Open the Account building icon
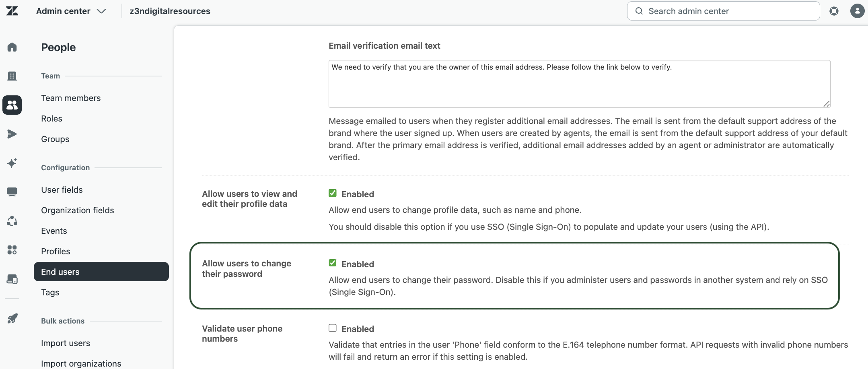Screen dimensions: 868x369 (x=12, y=76)
